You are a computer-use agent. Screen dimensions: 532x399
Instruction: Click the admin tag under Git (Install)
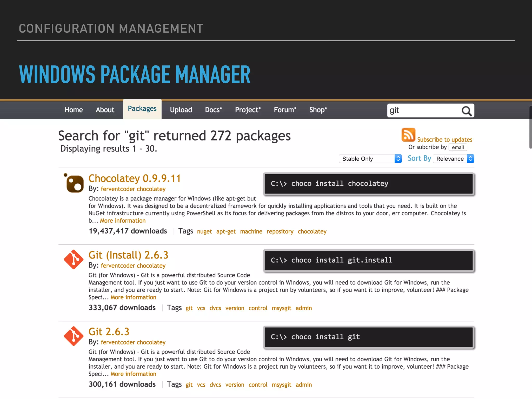click(x=304, y=308)
